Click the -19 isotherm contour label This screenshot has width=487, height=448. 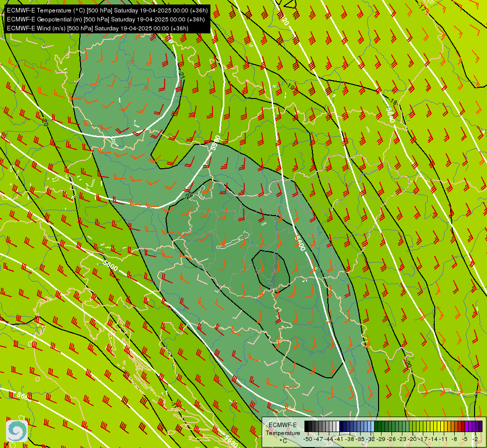coord(291,87)
